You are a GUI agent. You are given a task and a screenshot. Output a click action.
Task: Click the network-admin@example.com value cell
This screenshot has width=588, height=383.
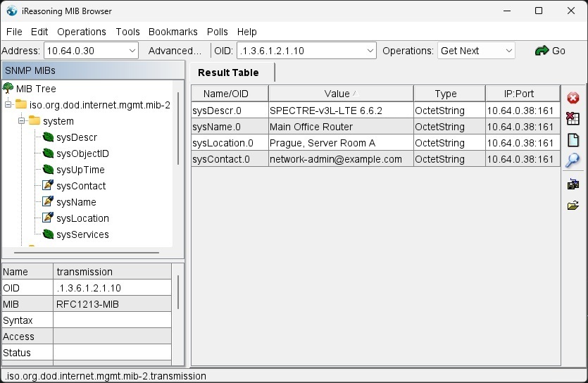(x=341, y=159)
